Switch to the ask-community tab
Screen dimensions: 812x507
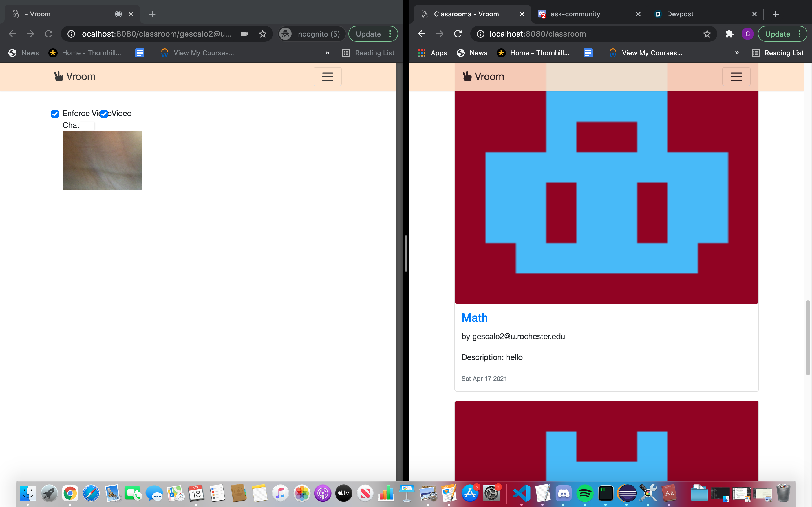(575, 14)
